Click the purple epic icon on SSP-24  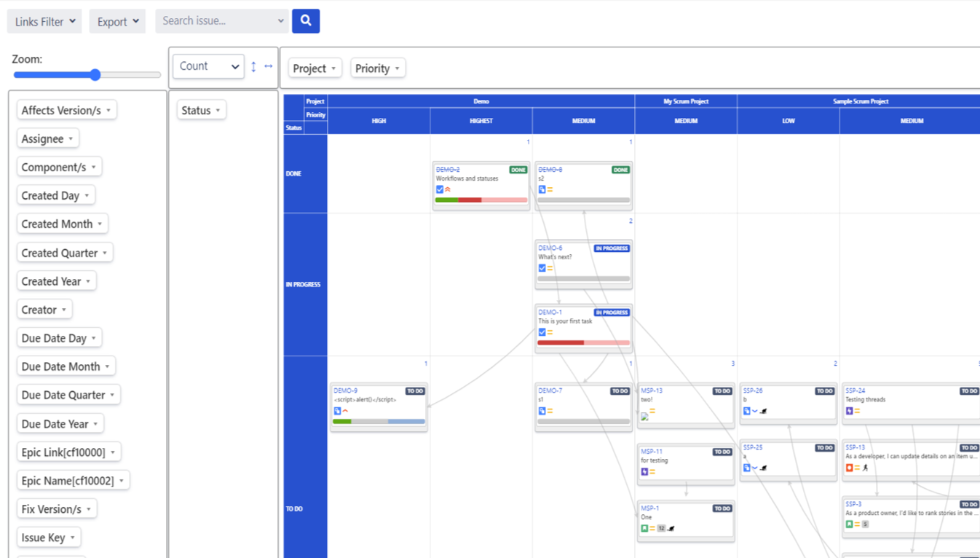click(849, 411)
